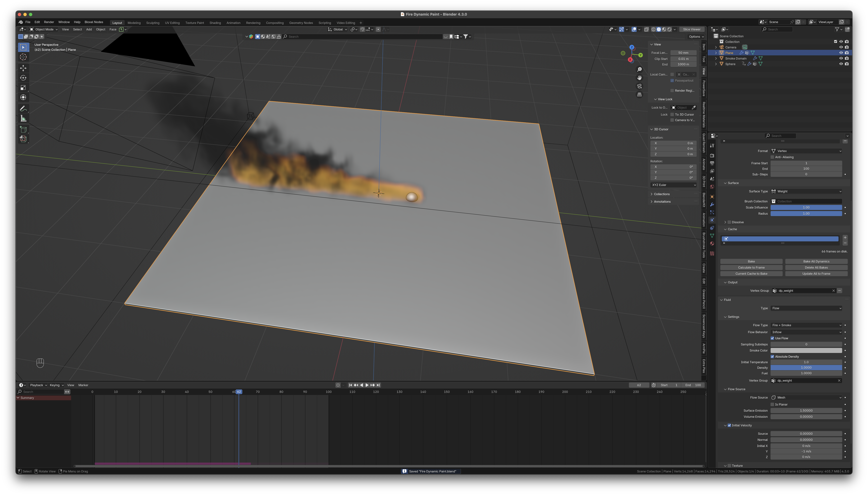868x495 pixels.
Task: Open the Output properties tab icon
Action: pyautogui.click(x=712, y=163)
